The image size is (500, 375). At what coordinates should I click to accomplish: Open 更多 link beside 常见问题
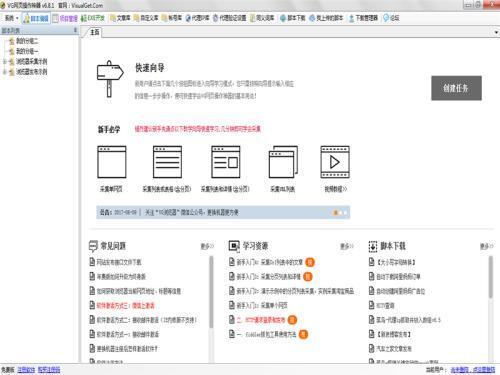(207, 246)
